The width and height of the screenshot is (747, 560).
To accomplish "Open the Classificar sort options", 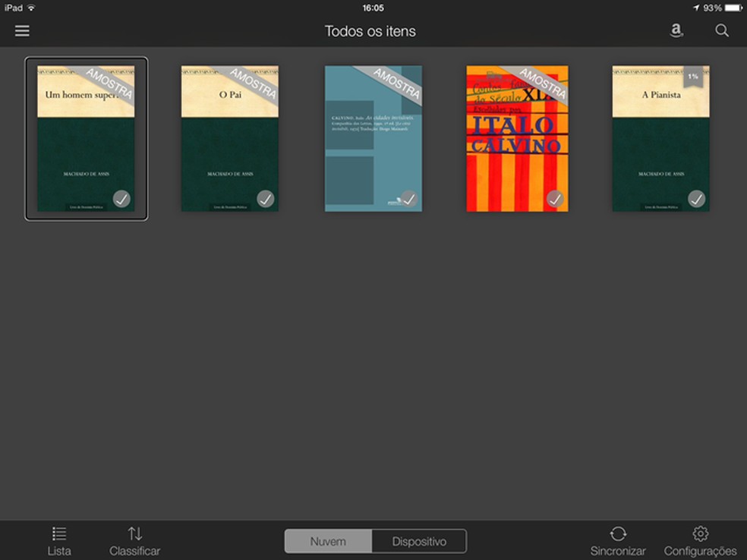I will pyautogui.click(x=135, y=542).
